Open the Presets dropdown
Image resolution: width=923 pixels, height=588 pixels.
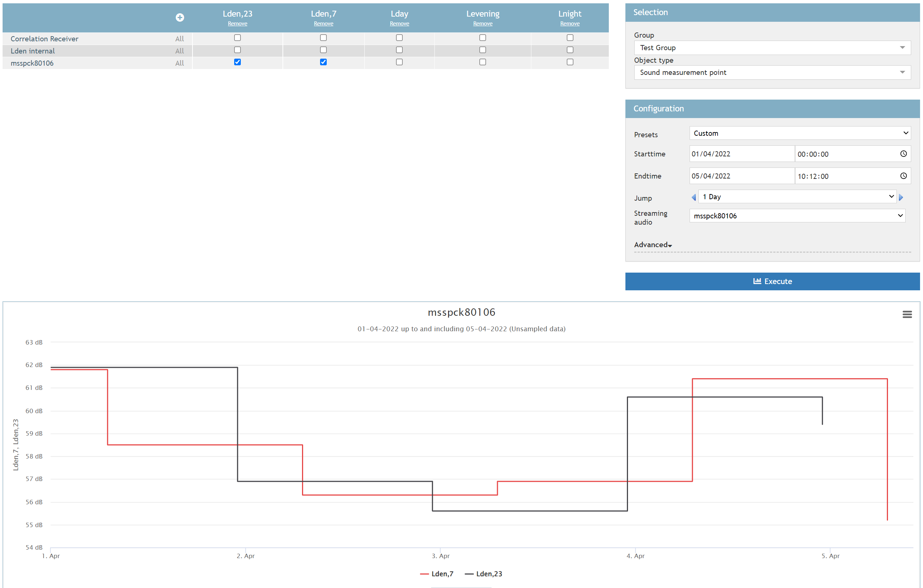(799, 133)
